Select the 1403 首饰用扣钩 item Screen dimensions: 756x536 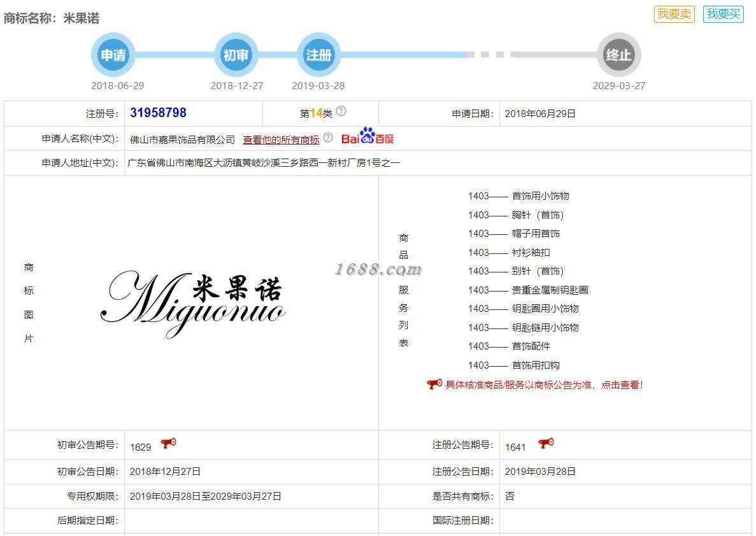pyautogui.click(x=513, y=365)
